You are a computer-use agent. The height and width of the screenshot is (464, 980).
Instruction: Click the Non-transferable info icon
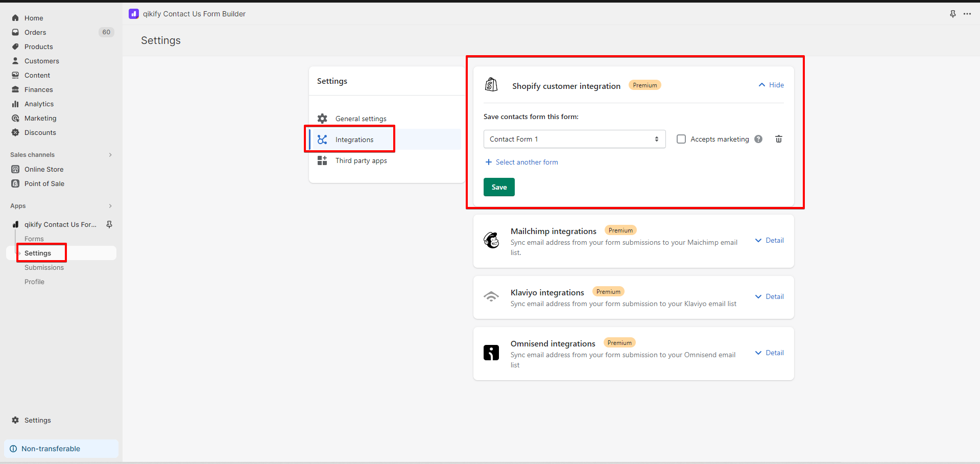point(13,449)
